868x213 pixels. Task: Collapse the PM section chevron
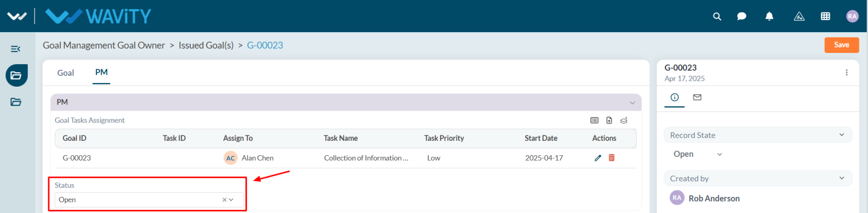point(632,102)
